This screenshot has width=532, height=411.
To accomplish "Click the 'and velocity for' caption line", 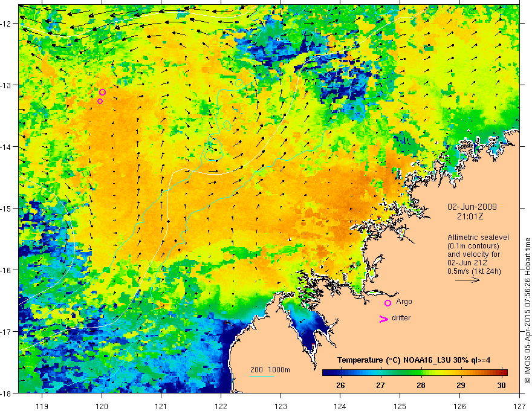I will 473,254.
